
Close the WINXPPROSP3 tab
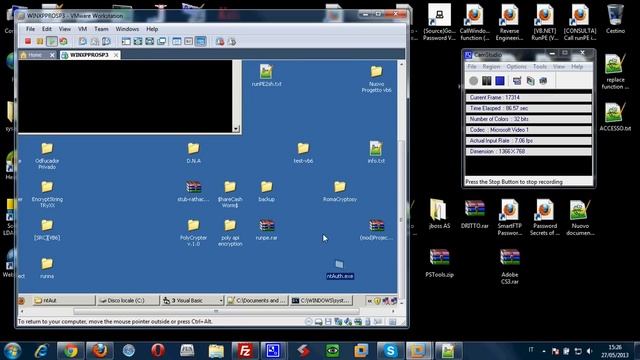tap(116, 55)
